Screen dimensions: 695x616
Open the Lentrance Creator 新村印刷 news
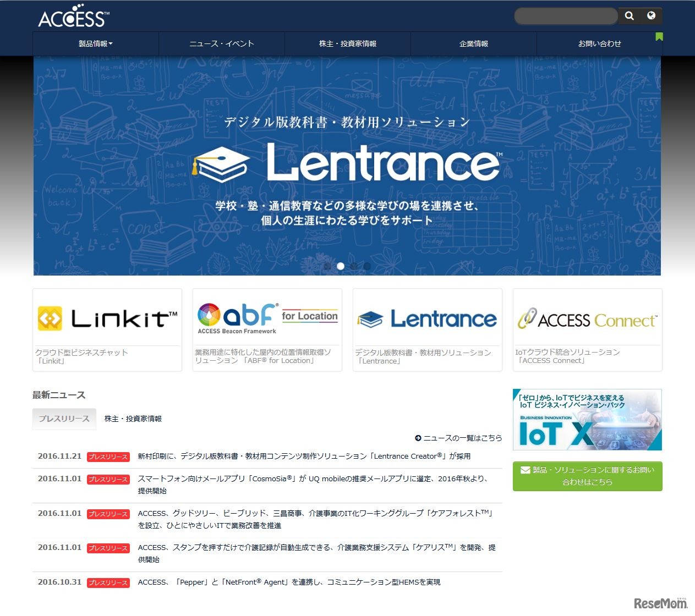tap(304, 456)
